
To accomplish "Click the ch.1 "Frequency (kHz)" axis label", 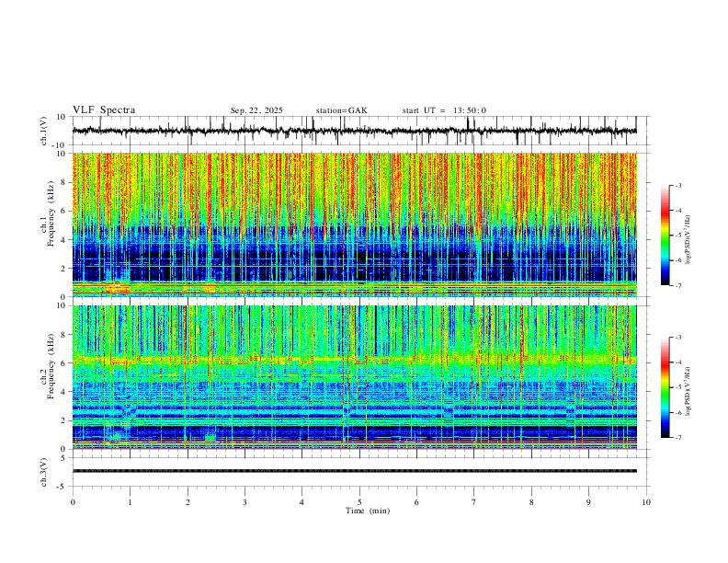I will [x=51, y=213].
